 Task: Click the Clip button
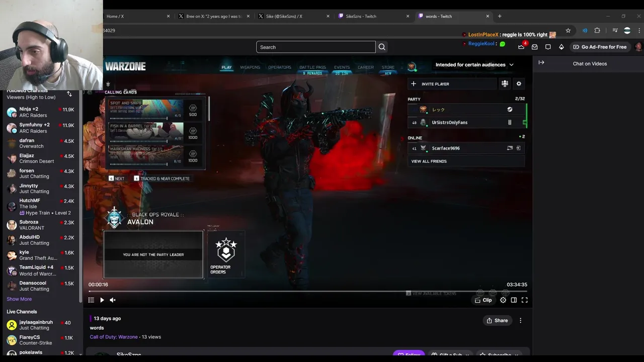(483, 300)
